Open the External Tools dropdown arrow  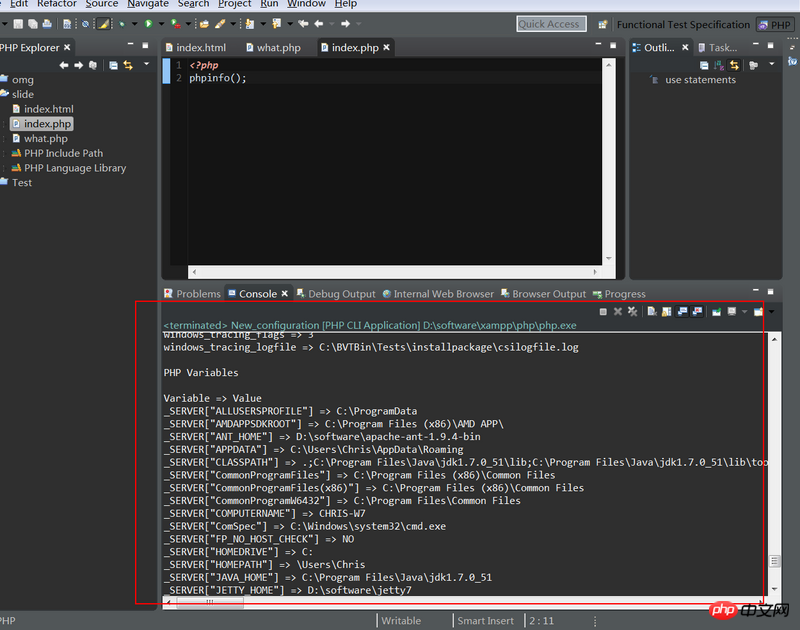pos(188,24)
